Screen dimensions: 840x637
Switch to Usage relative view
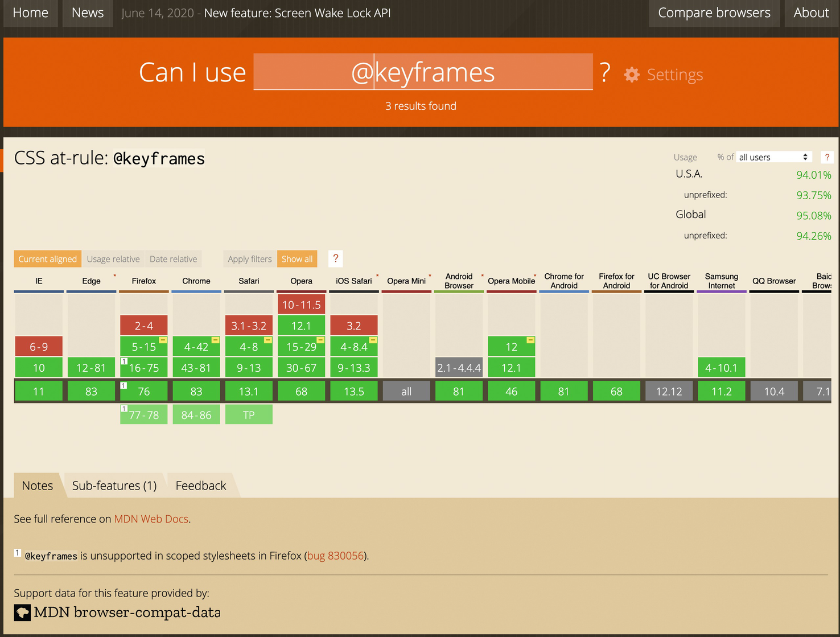point(113,259)
